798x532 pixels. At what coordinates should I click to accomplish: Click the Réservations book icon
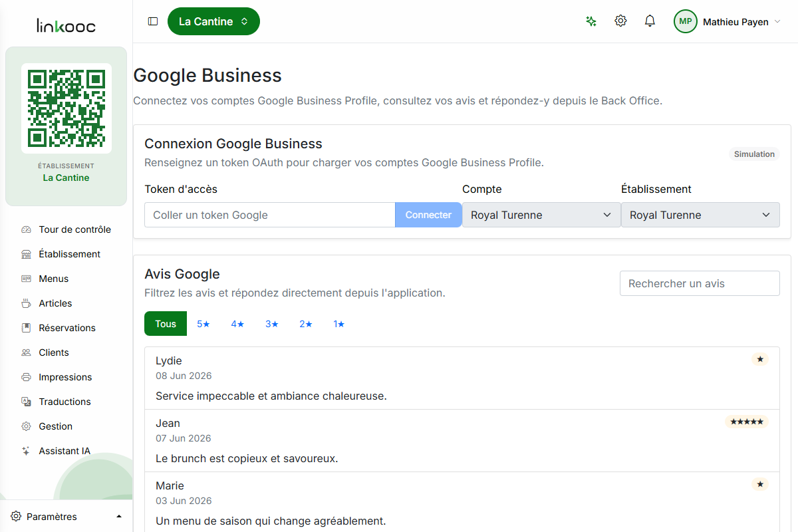[x=27, y=328]
